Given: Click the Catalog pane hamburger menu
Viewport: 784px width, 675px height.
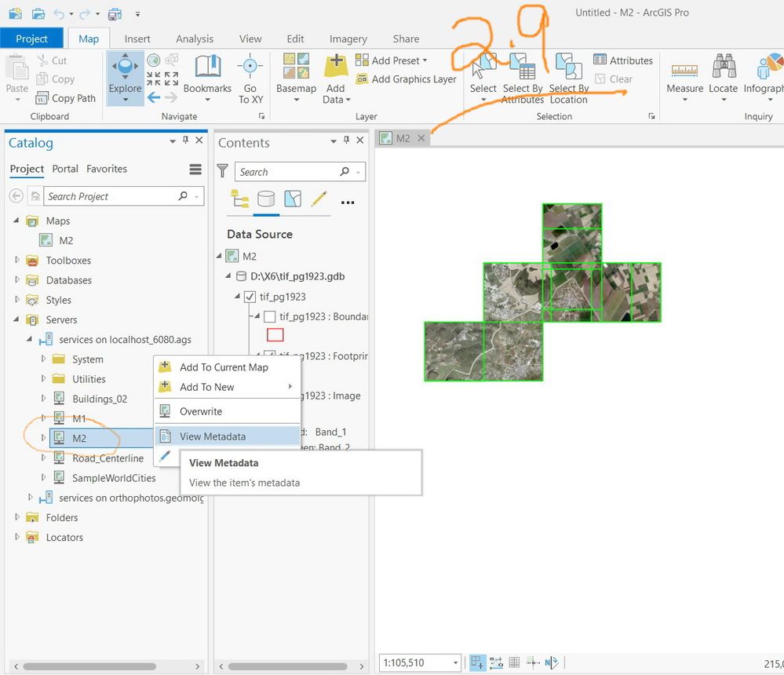Looking at the screenshot, I should pos(195,170).
